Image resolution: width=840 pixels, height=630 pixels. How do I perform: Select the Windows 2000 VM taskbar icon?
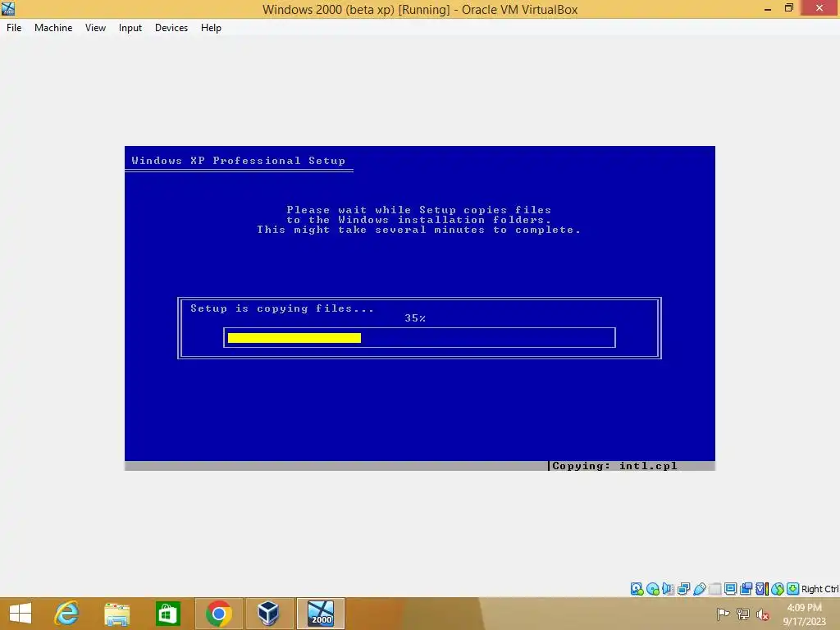coord(321,614)
